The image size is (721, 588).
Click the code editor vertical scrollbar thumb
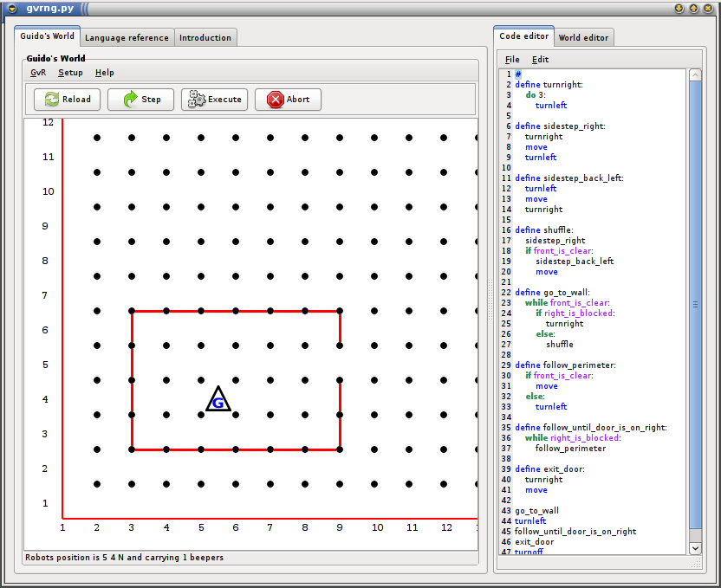[695, 305]
